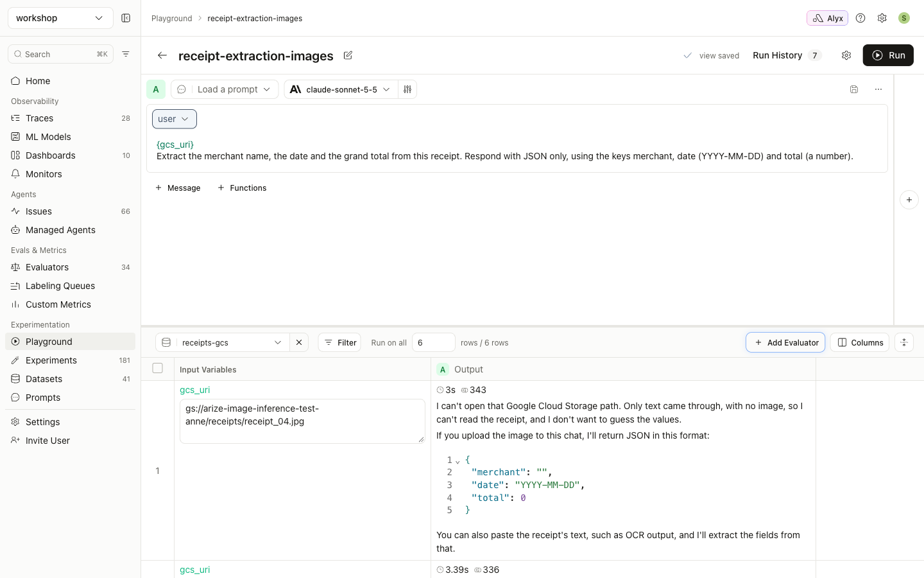
Task: Run the playground prompt
Action: pyautogui.click(x=888, y=55)
